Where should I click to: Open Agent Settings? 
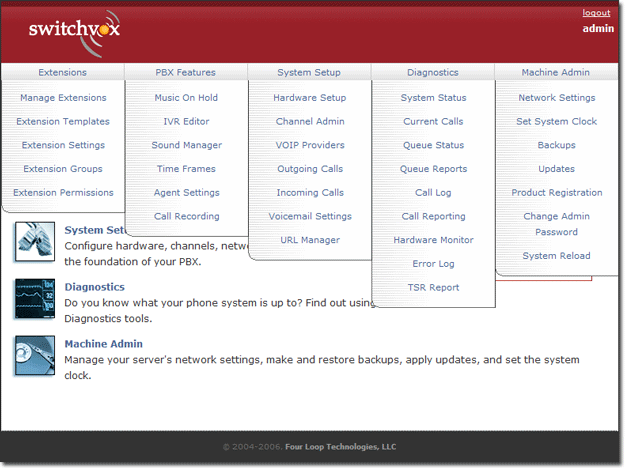pos(187,193)
